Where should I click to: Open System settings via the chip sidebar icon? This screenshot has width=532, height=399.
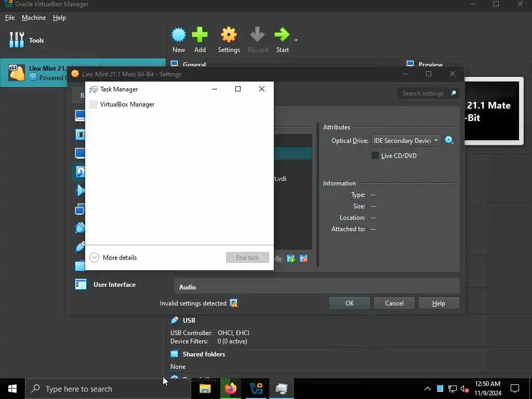[80, 135]
